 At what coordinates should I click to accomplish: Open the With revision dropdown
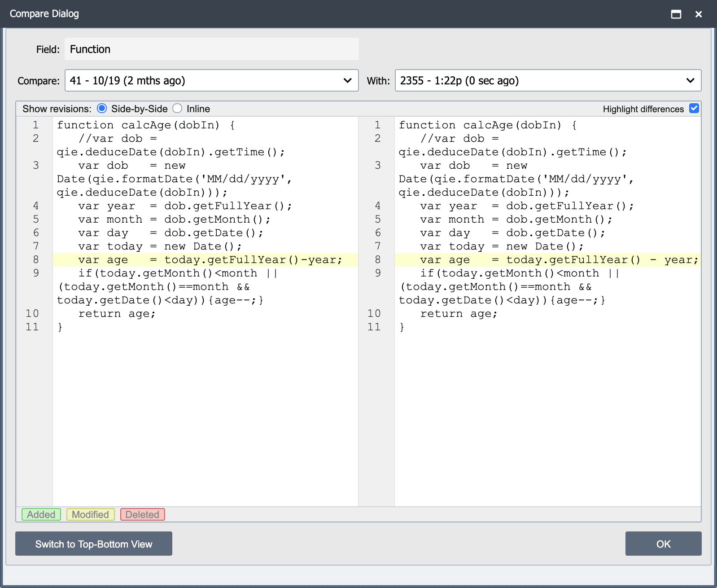[x=548, y=80]
